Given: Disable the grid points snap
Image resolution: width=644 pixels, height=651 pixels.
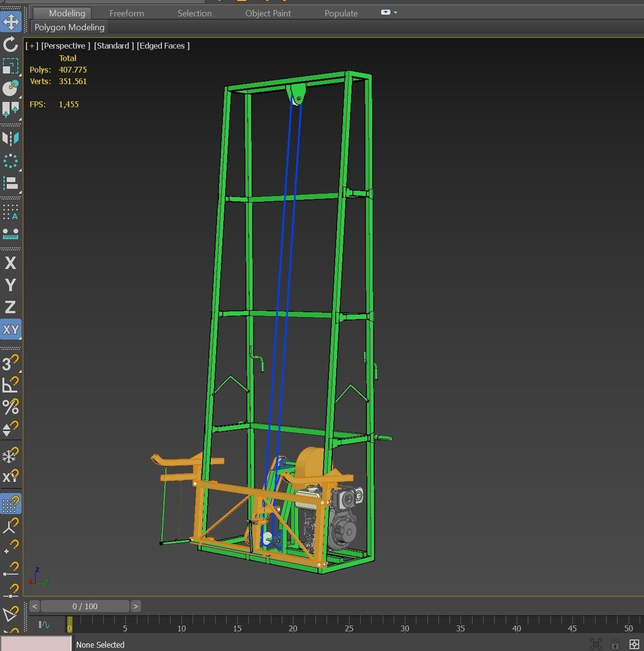Looking at the screenshot, I should click(11, 504).
